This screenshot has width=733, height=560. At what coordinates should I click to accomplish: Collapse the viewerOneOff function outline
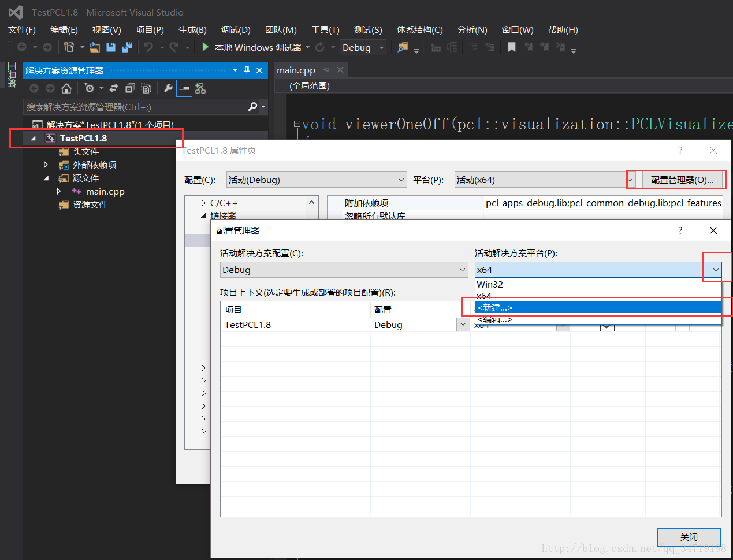point(297,124)
